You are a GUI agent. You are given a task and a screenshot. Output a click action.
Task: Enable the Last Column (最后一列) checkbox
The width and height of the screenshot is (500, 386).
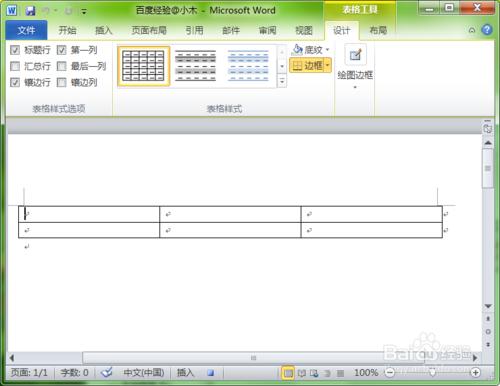pyautogui.click(x=61, y=66)
